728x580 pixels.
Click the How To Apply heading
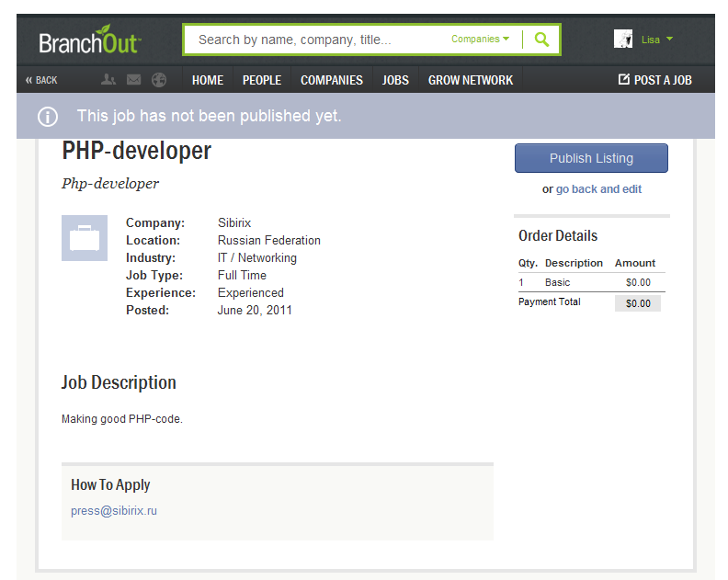pos(110,484)
